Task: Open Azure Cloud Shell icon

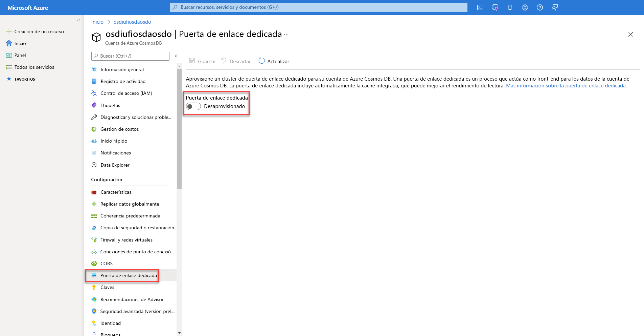Action: [x=480, y=7]
